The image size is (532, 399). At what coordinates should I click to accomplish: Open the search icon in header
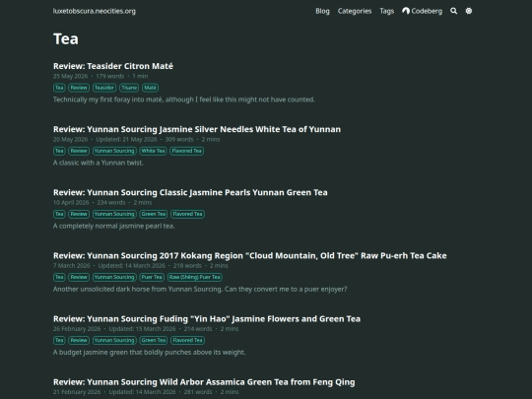click(x=453, y=11)
